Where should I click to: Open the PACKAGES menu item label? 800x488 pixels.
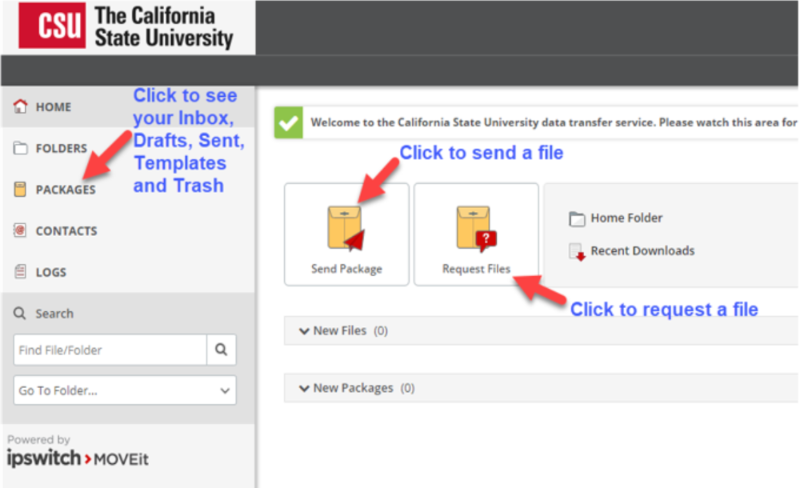pos(66,189)
